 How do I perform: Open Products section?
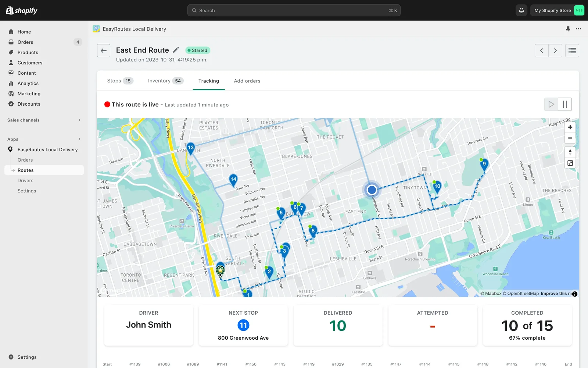[28, 52]
